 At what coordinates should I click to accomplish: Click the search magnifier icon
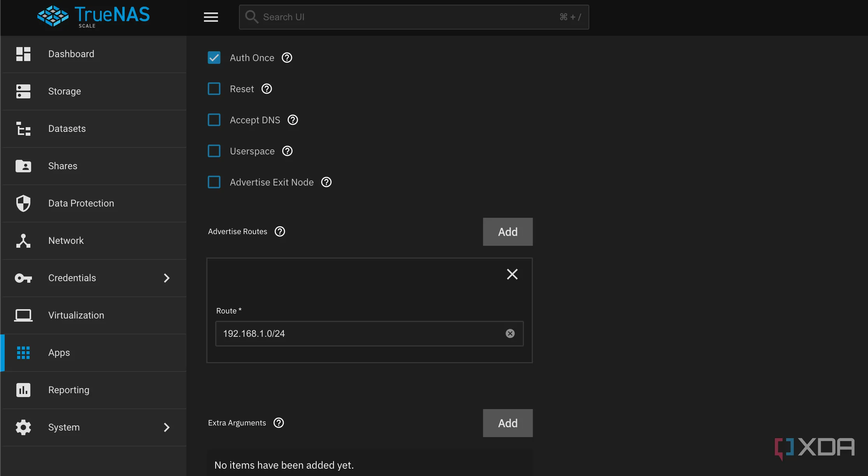251,17
